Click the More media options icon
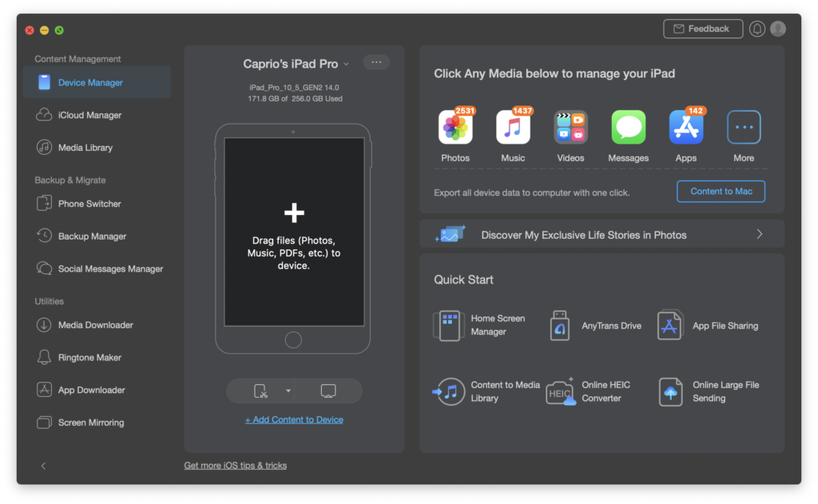This screenshot has width=818, height=504. point(744,127)
